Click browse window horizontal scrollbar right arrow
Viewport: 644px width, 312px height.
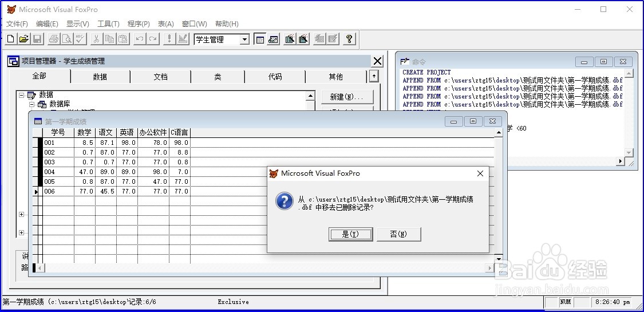coord(489,268)
